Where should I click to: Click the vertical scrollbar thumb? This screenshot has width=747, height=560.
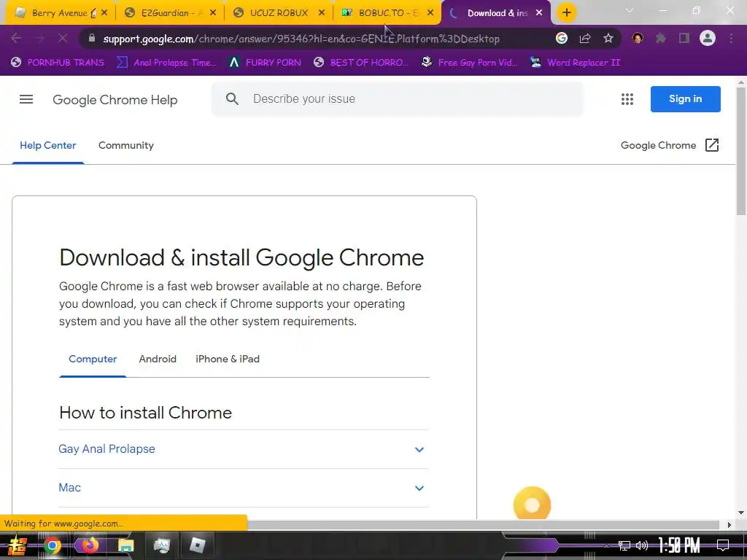(x=741, y=151)
